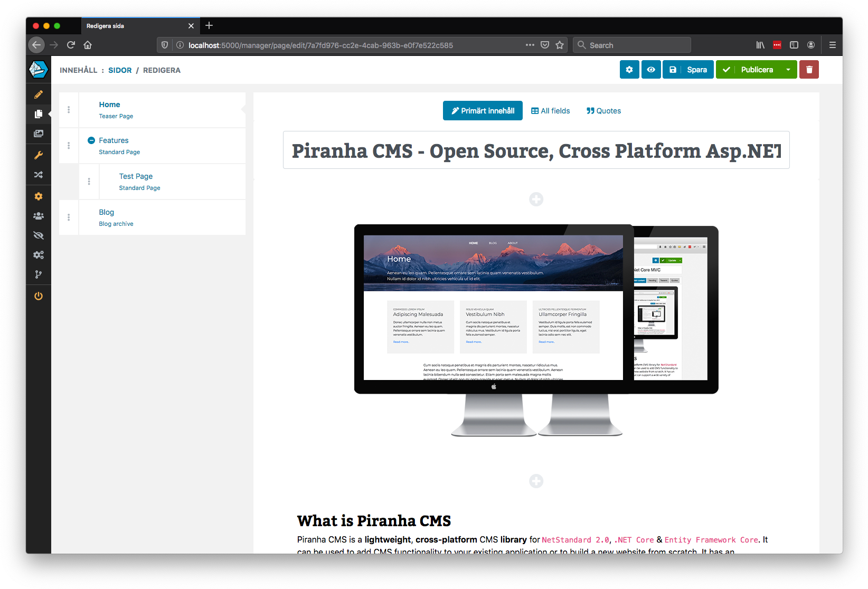Open the Blog page link
Screen dimensions: 868x589
(106, 212)
